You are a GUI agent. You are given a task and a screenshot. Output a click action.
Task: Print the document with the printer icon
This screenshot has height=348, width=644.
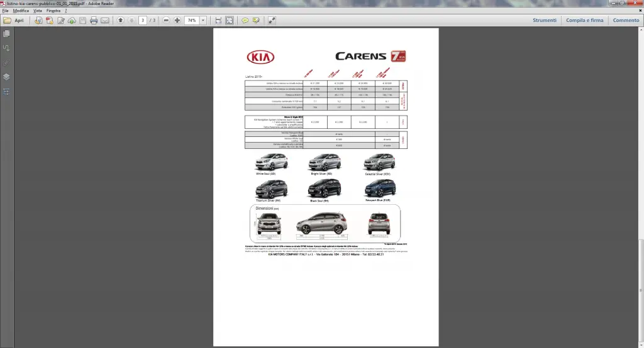click(94, 20)
